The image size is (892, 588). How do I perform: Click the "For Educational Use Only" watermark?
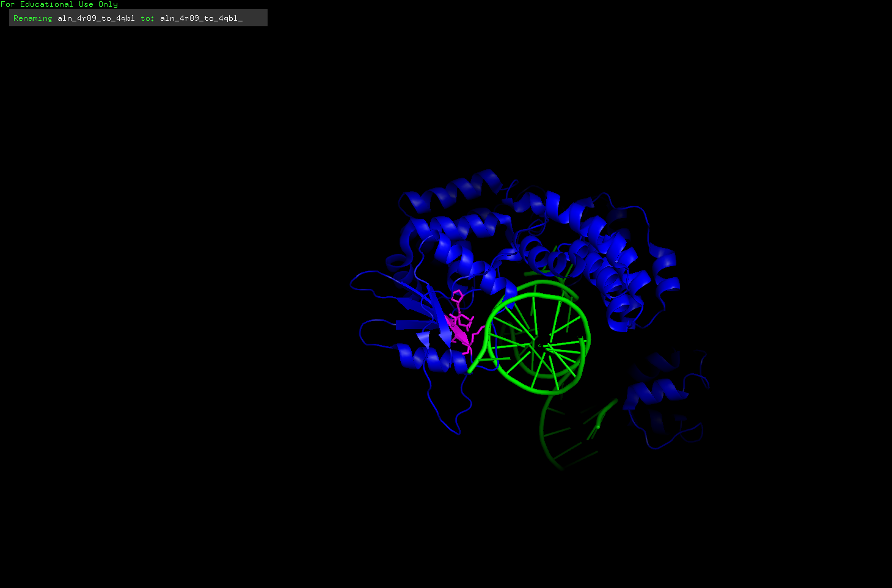tap(59, 4)
